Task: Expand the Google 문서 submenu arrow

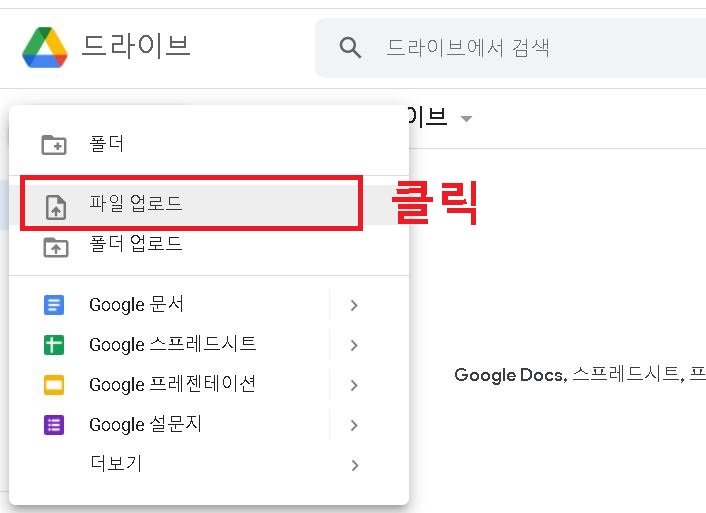Action: tap(354, 305)
